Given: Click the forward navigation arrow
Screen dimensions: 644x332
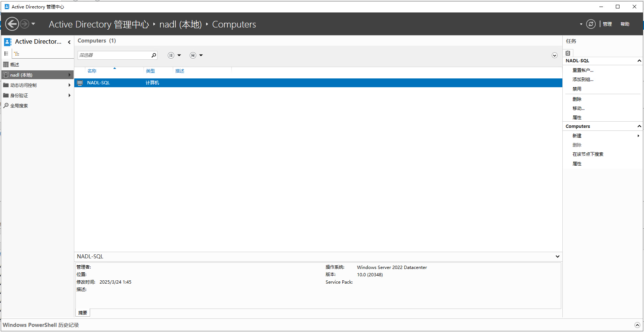Looking at the screenshot, I should [x=25, y=24].
